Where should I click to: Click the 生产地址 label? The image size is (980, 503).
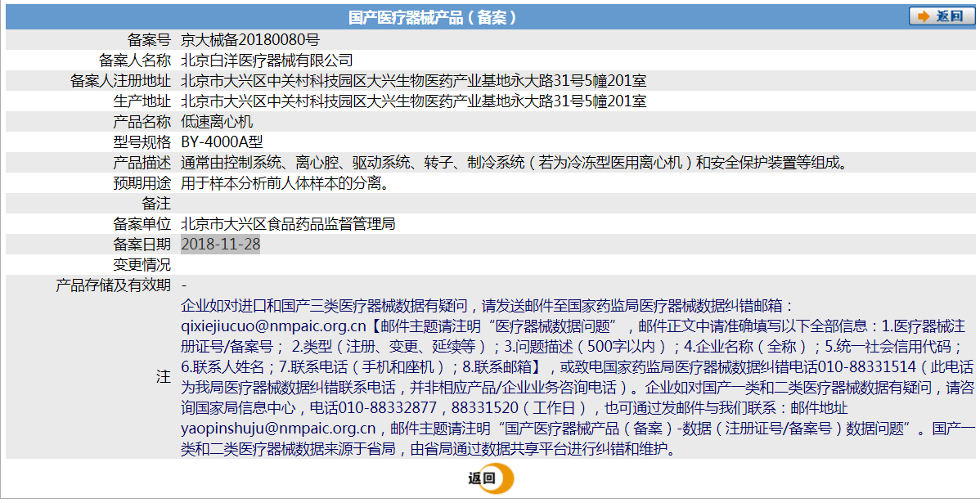click(142, 101)
